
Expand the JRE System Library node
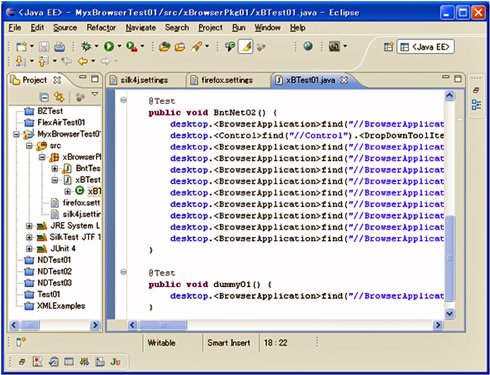(29, 226)
